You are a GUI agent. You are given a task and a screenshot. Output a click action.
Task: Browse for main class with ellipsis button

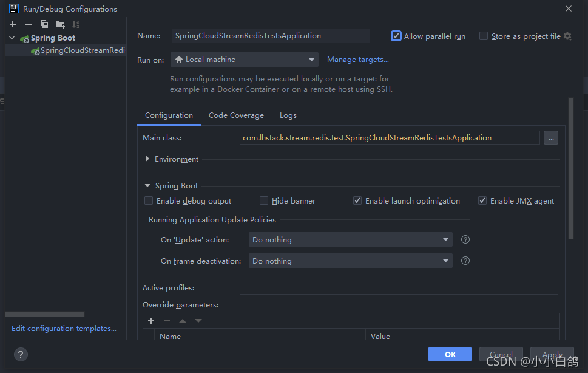pyautogui.click(x=551, y=138)
